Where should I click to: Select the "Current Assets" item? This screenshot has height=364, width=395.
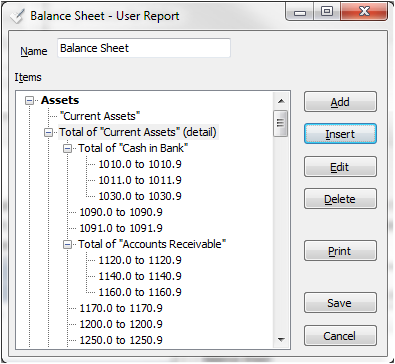point(100,116)
